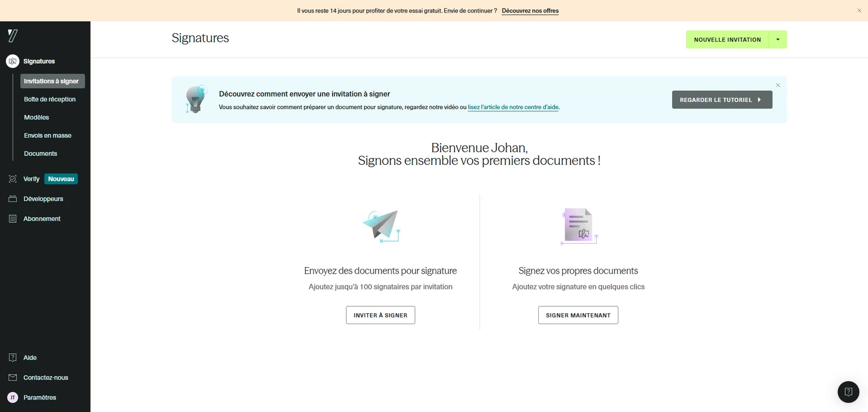Open Contactez-nous link label
Screen dimensions: 868x412
point(46,377)
